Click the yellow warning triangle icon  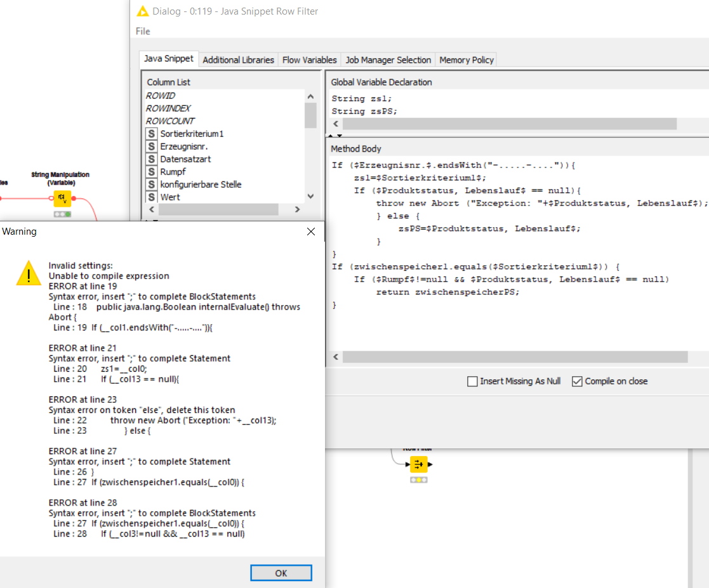[29, 273]
